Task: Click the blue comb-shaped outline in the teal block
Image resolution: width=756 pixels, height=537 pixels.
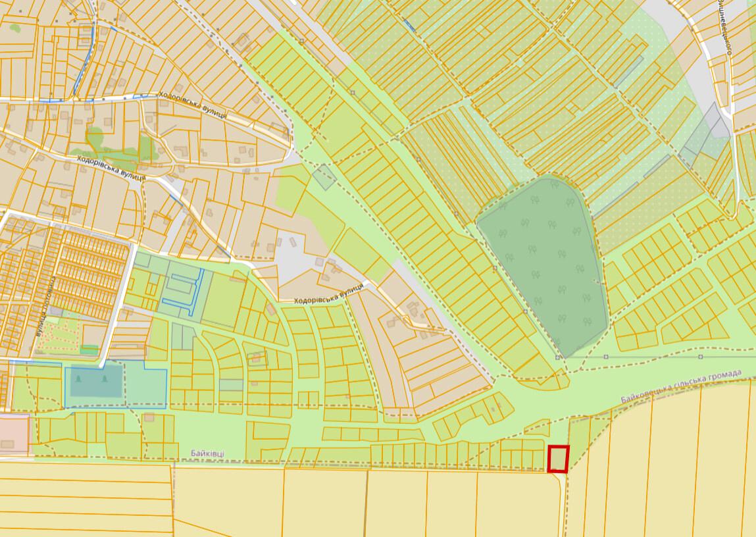Action: [183, 293]
